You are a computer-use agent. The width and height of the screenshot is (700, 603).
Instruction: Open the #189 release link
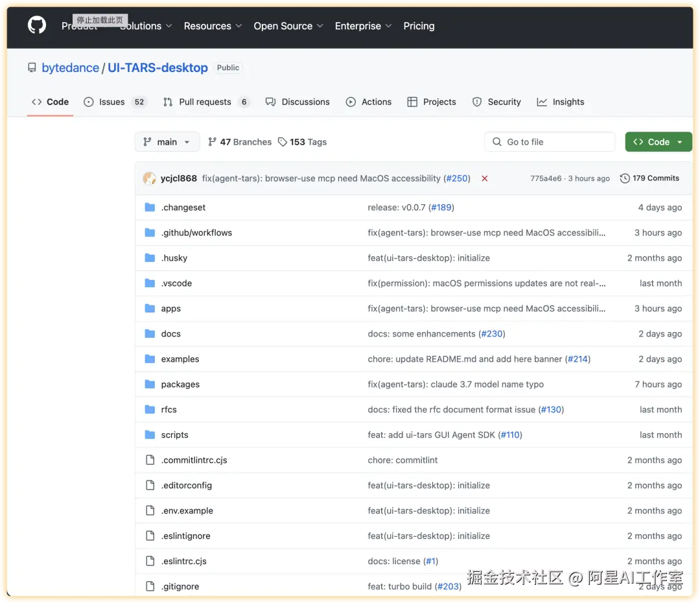click(441, 207)
